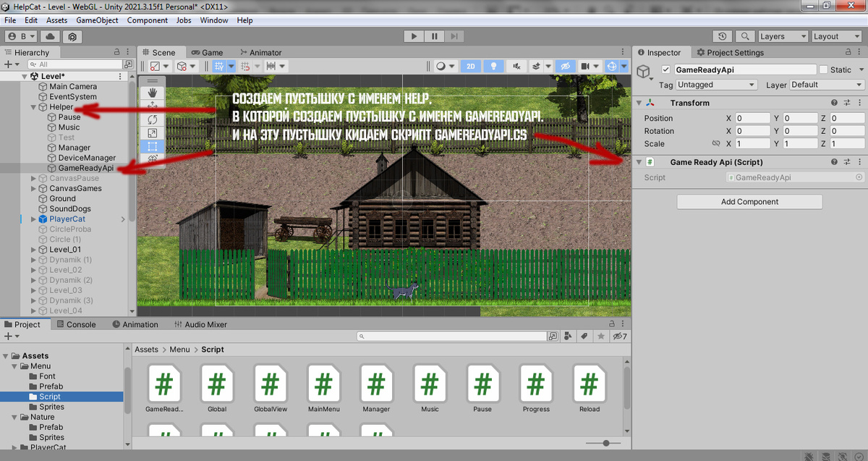Screen dimensions: 868x461
Task: Collapse the Transform component foldout
Action: pyautogui.click(x=639, y=103)
